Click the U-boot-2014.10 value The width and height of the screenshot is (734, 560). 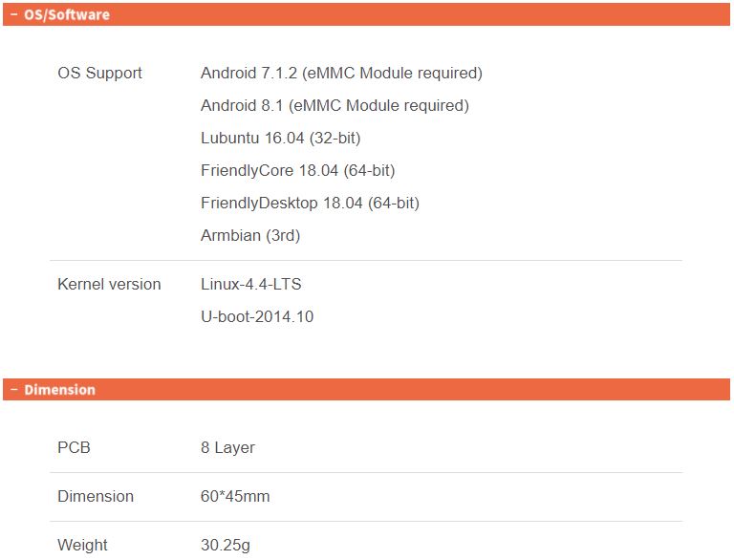coord(257,316)
